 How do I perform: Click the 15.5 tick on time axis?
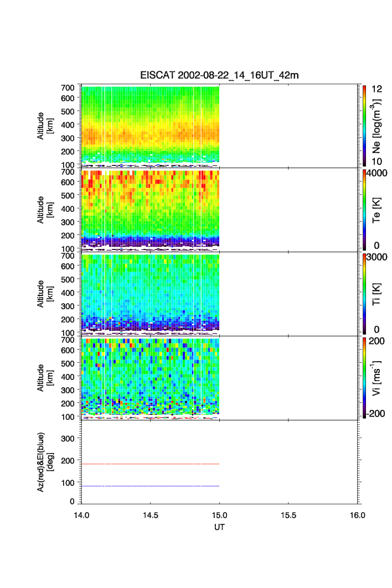coord(288,515)
